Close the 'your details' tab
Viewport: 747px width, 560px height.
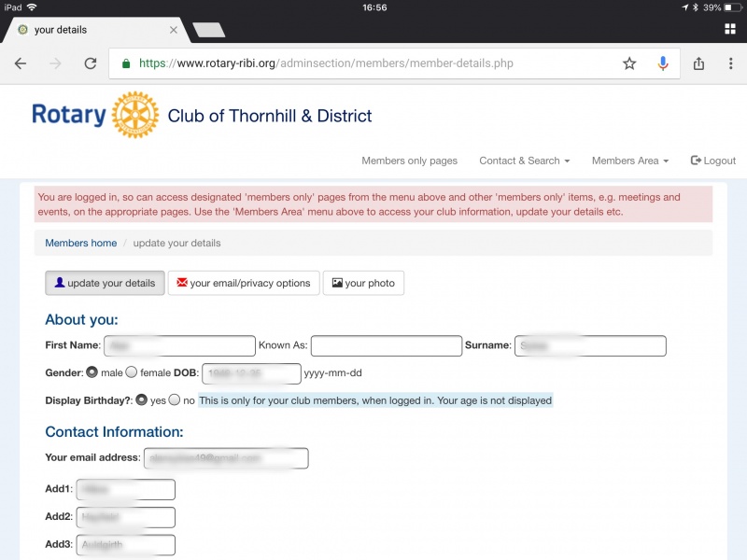[x=174, y=30]
